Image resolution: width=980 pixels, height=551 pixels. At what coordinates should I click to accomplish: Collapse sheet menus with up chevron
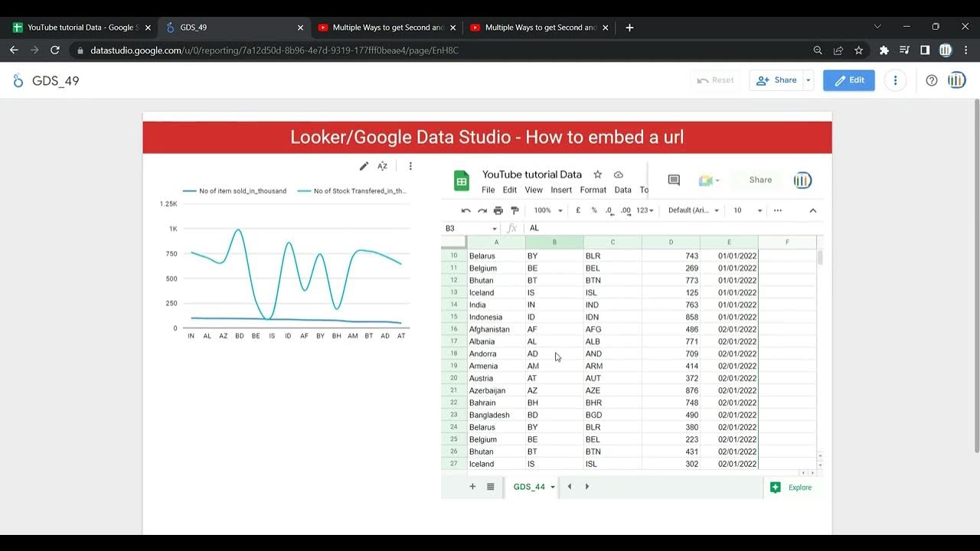(813, 210)
